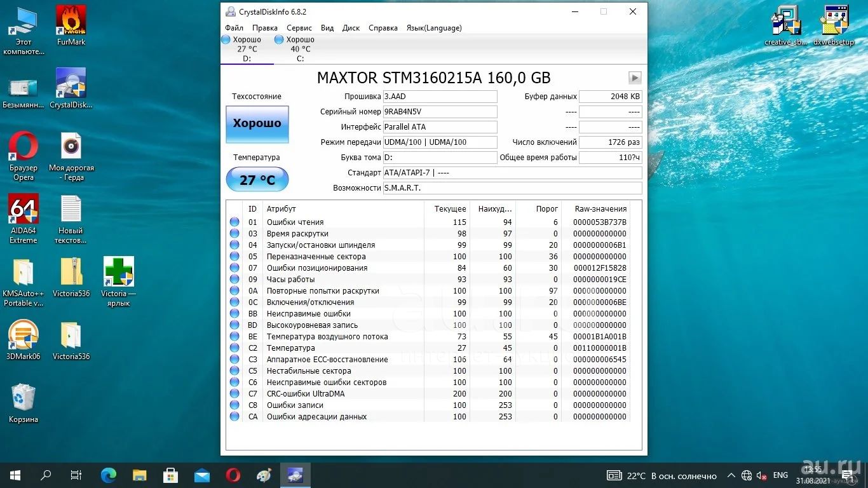This screenshot has width=868, height=488.
Task: Open the Диск menu
Action: click(351, 28)
